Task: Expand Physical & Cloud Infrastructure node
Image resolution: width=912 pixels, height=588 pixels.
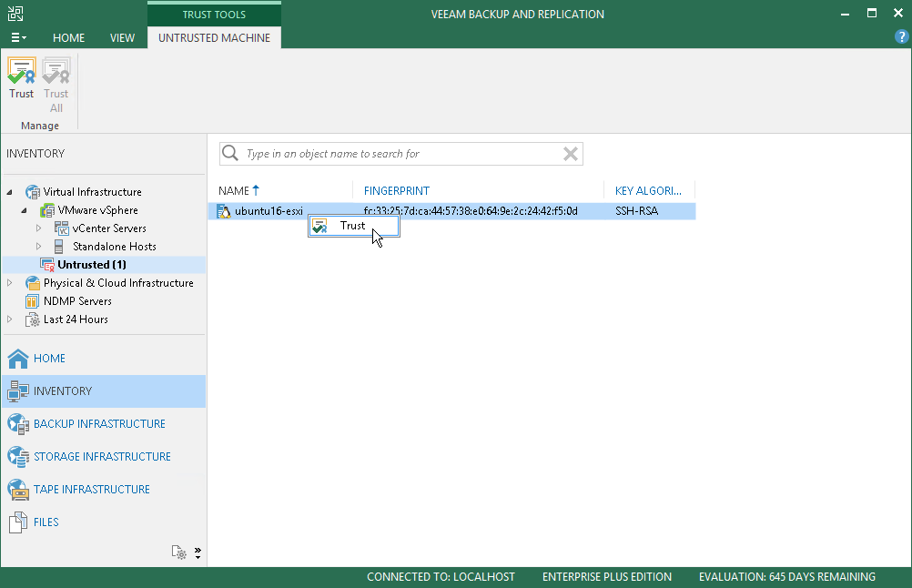Action: (10, 283)
